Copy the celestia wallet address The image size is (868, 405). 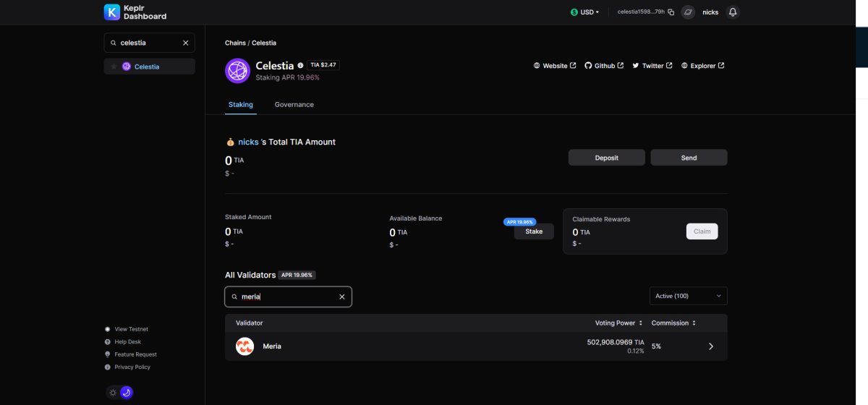(x=671, y=12)
